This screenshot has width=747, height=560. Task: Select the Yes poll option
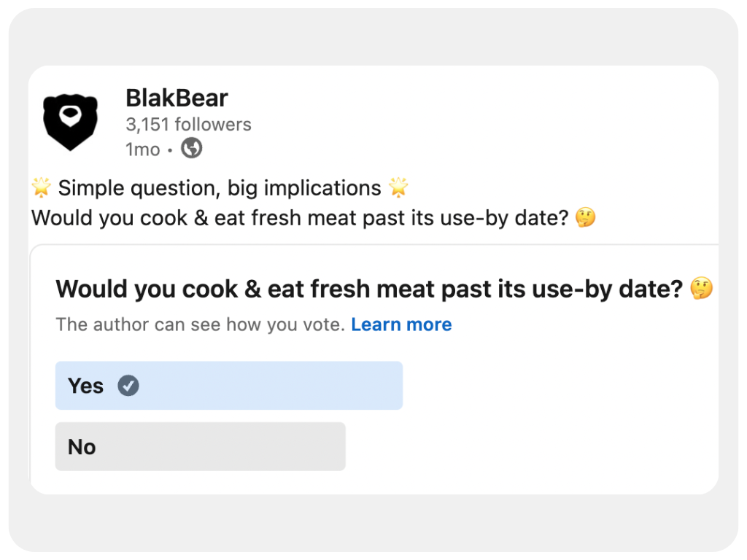click(x=228, y=386)
